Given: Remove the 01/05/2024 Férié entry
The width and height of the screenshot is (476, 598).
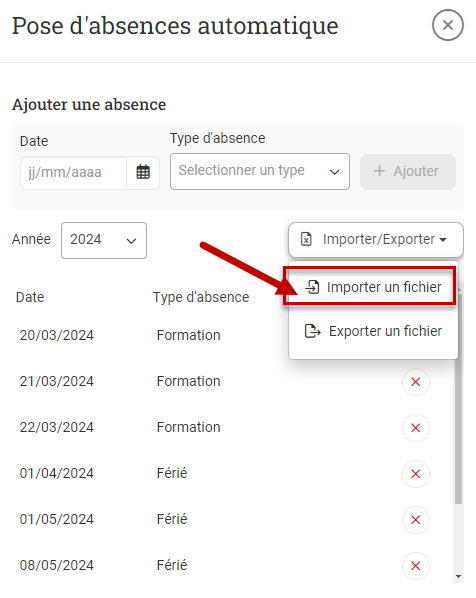Looking at the screenshot, I should coord(416,520).
